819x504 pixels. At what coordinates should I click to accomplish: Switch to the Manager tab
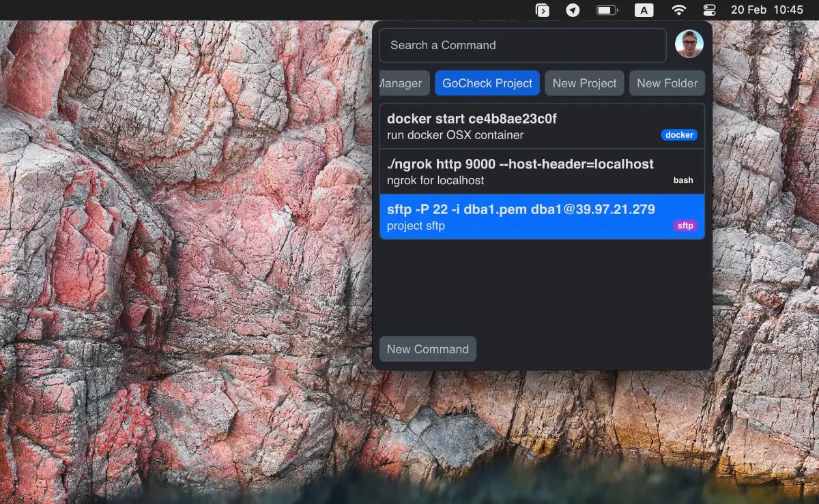click(402, 83)
